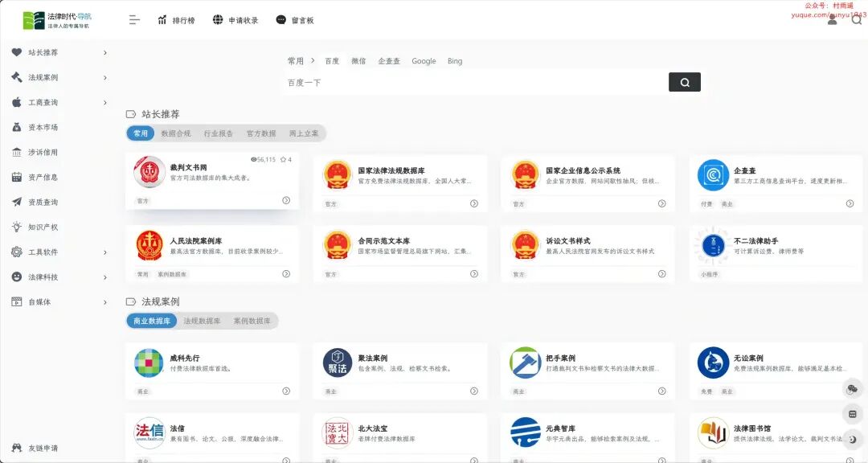The width and height of the screenshot is (868, 463).
Task: Open the 人民法院案例库 card
Action: 212,254
